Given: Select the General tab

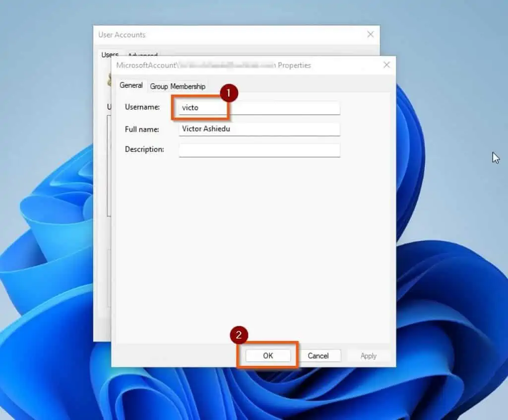Looking at the screenshot, I should [x=130, y=85].
